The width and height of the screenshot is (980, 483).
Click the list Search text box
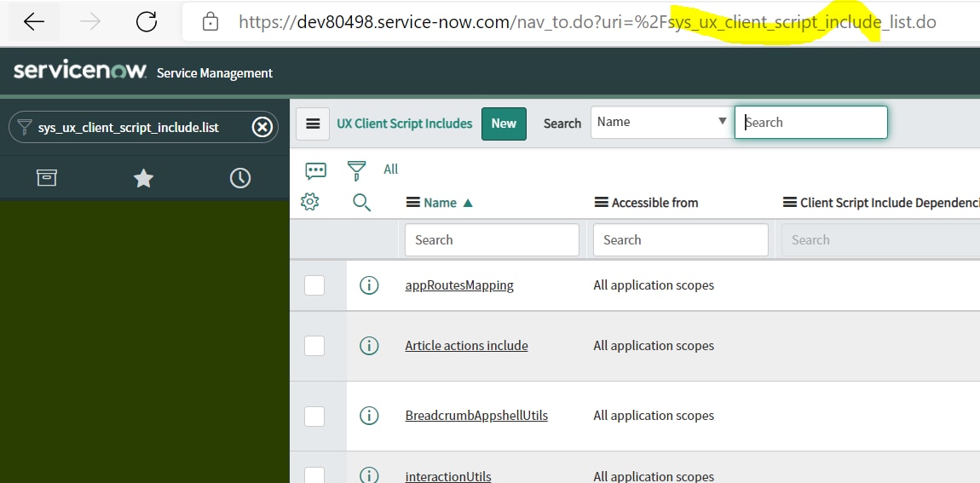click(x=810, y=122)
